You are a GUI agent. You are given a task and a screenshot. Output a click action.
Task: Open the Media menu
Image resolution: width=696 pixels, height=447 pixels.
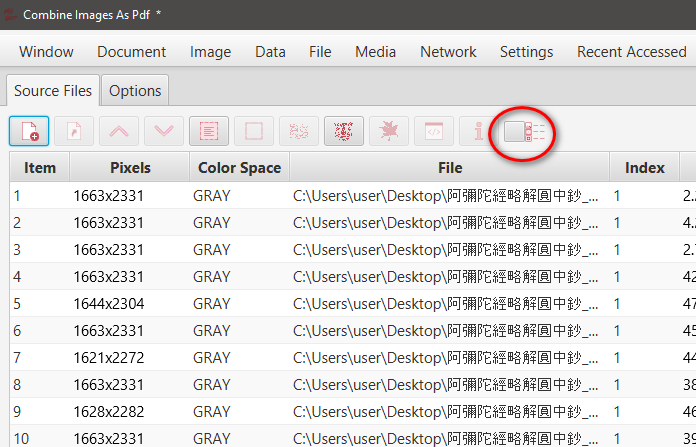376,52
